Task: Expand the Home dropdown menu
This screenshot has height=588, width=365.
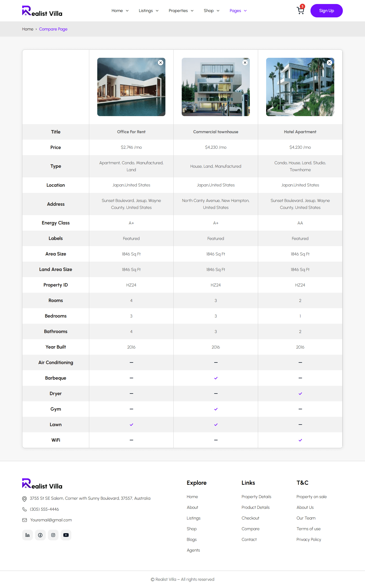Action: tap(120, 11)
